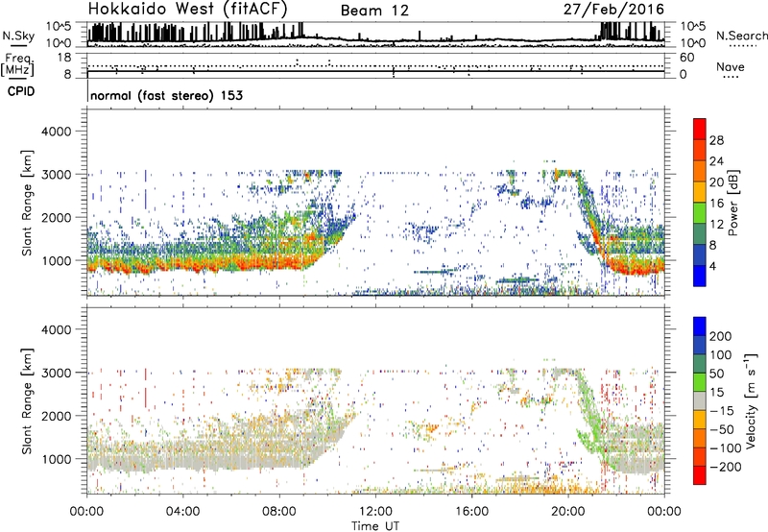Click the velocity color bar value '200'
The height and width of the screenshot is (532, 768).
[720, 336]
